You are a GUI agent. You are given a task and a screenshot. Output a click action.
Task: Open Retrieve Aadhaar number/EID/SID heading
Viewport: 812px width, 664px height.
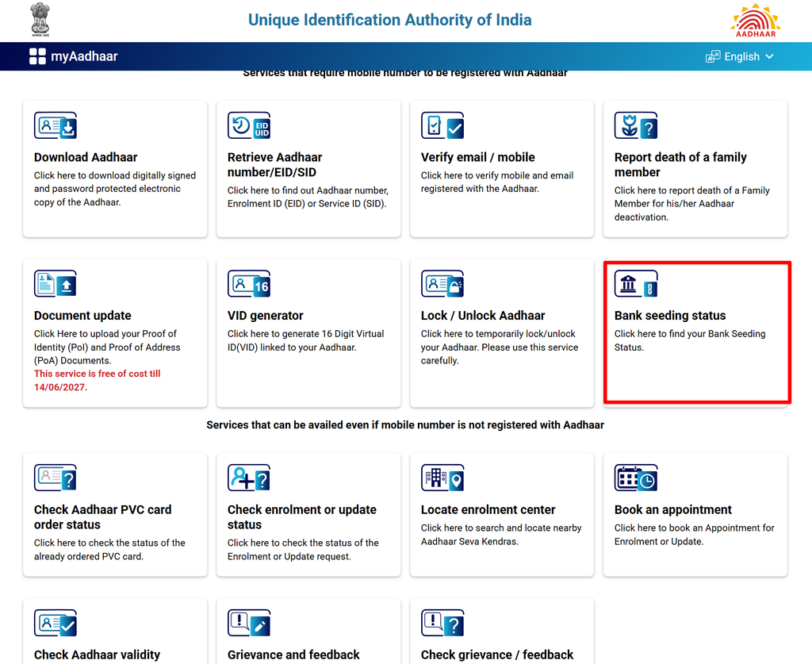coord(275,165)
